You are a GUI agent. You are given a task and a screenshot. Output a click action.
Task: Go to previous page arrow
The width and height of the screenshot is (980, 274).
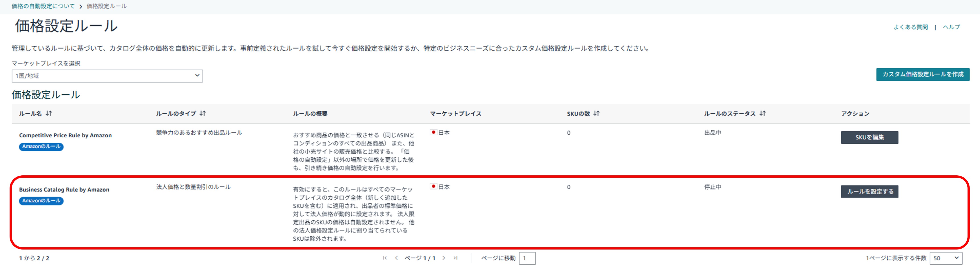(396, 258)
